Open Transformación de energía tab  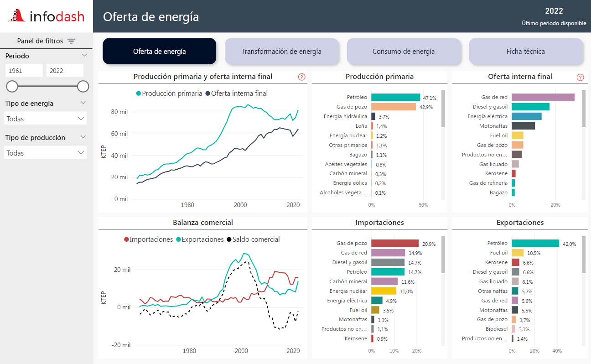[282, 51]
